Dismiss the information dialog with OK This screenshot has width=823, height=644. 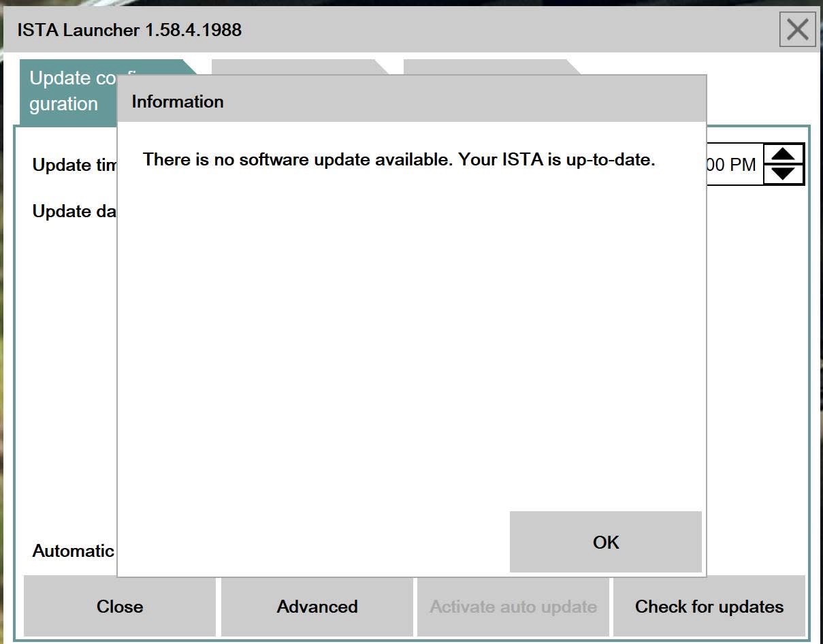coord(604,542)
